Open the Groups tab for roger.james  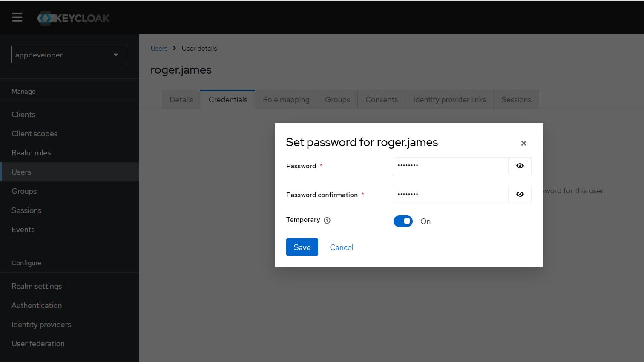[x=337, y=100]
